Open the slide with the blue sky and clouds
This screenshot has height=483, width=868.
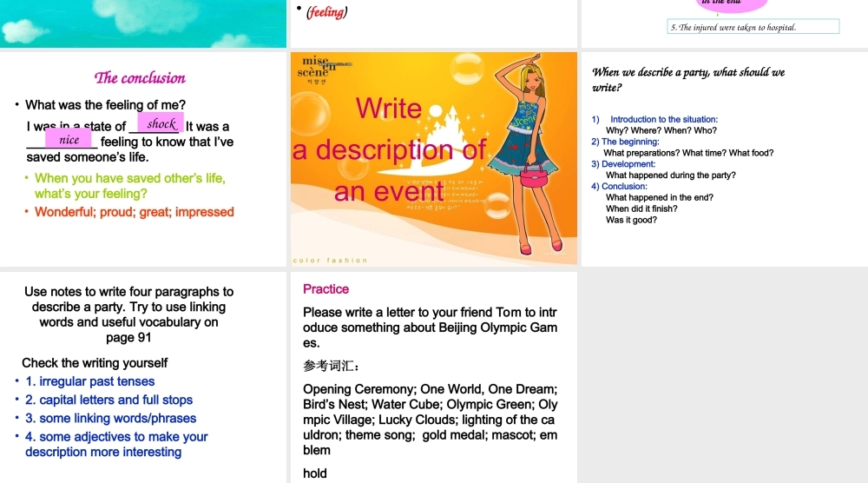(x=143, y=23)
